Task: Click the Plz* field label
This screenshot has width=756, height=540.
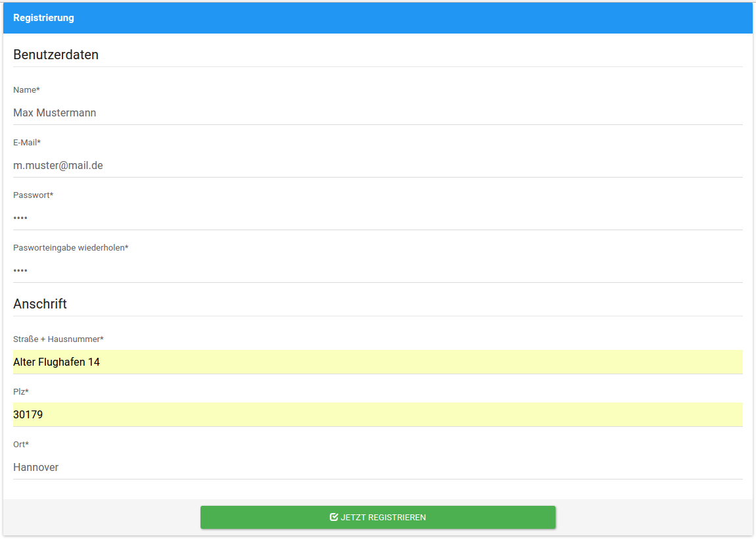Action: pos(21,391)
